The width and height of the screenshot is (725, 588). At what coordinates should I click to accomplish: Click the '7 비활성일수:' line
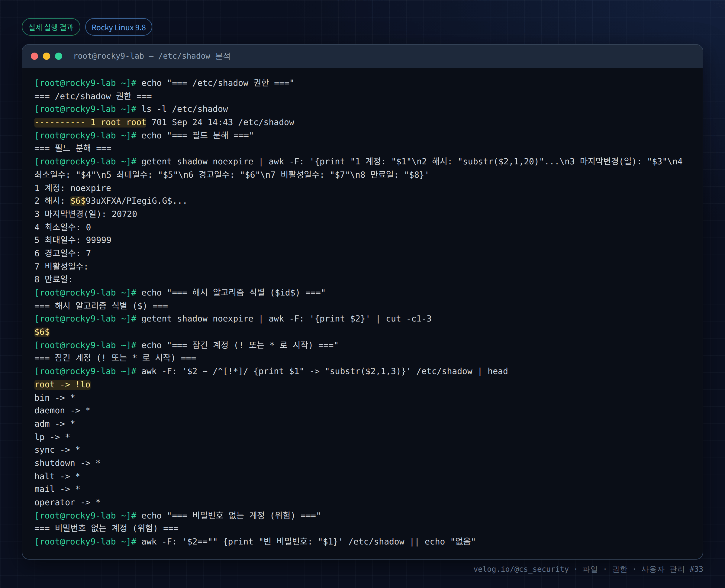61,267
